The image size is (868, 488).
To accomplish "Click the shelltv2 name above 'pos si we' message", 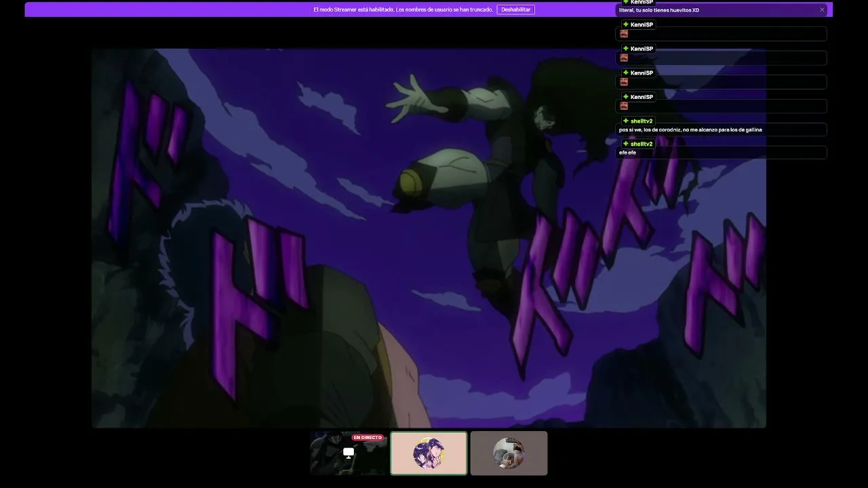I will 642,121.
